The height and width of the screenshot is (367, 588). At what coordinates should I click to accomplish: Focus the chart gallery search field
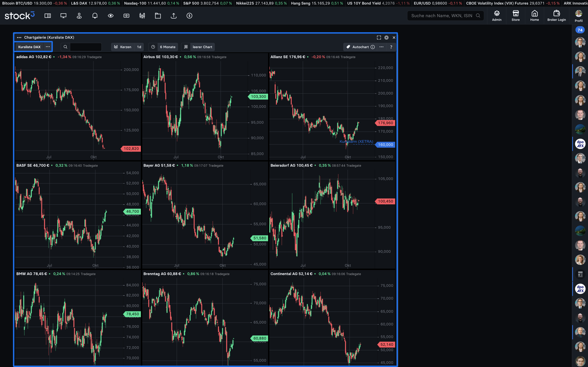click(86, 47)
